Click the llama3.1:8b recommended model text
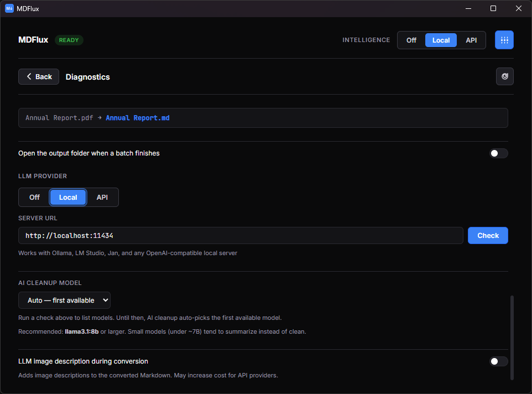This screenshot has height=394, width=532. tap(82, 331)
